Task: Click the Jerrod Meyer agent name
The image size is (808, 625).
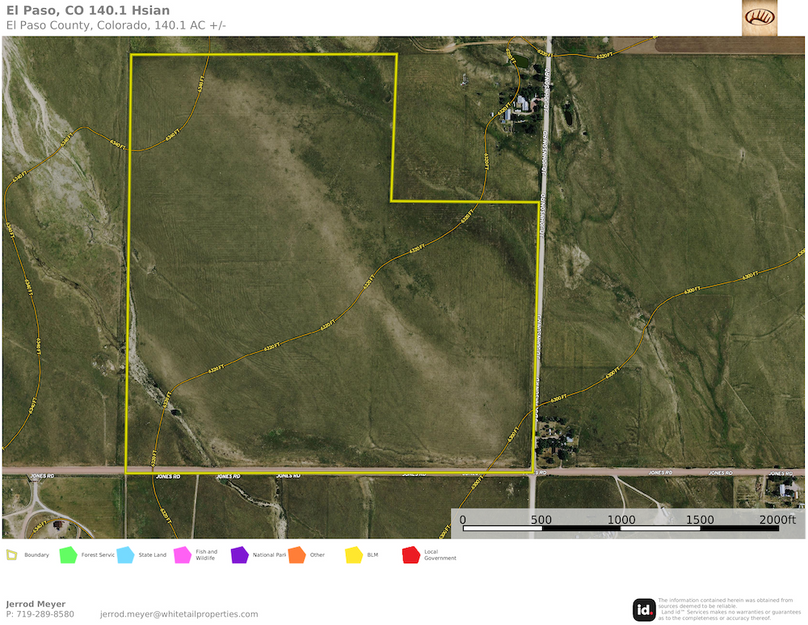Action: pyautogui.click(x=36, y=604)
